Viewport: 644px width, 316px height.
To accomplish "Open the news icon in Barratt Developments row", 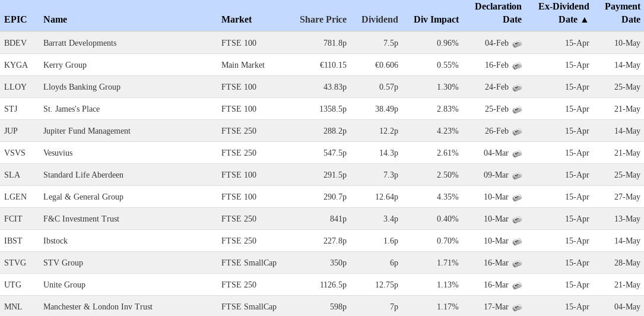I will click(517, 43).
